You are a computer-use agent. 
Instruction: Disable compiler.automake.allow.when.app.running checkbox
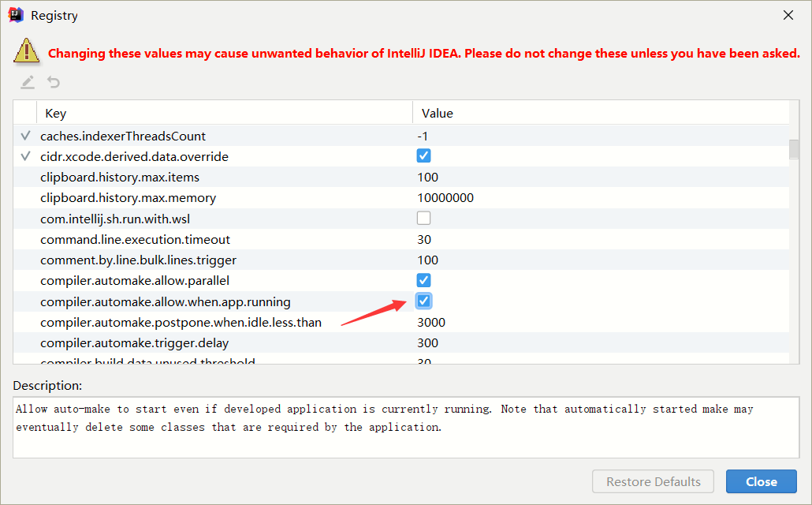pyautogui.click(x=424, y=301)
